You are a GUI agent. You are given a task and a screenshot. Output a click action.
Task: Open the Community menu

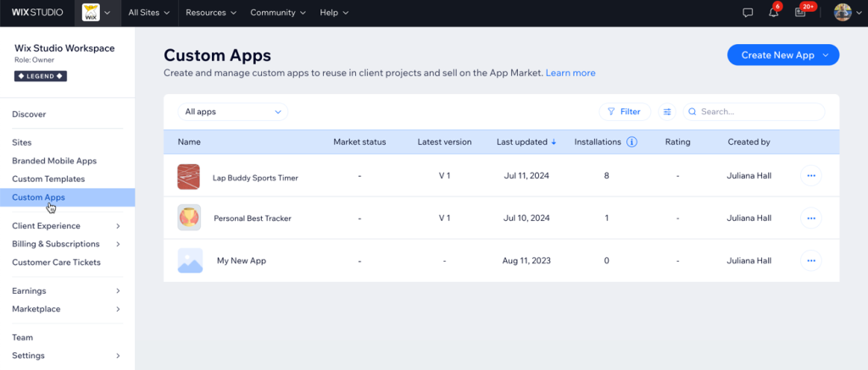click(277, 12)
